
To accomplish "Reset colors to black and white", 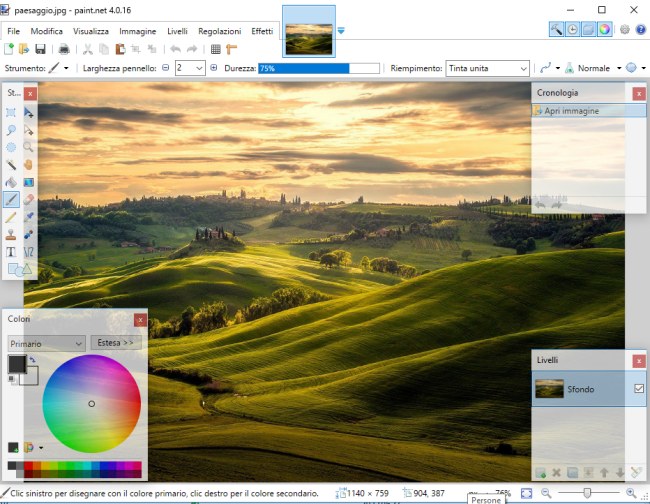I will coord(11,378).
